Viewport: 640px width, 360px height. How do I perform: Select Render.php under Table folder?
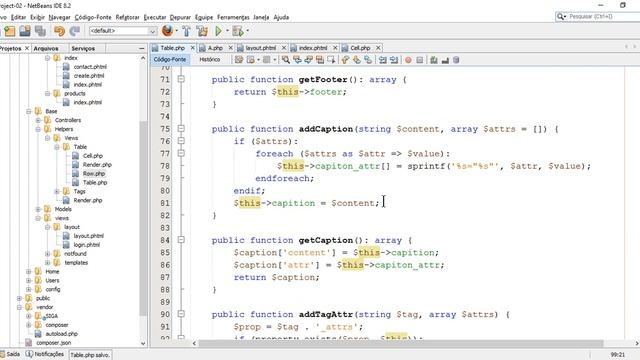[x=97, y=164]
